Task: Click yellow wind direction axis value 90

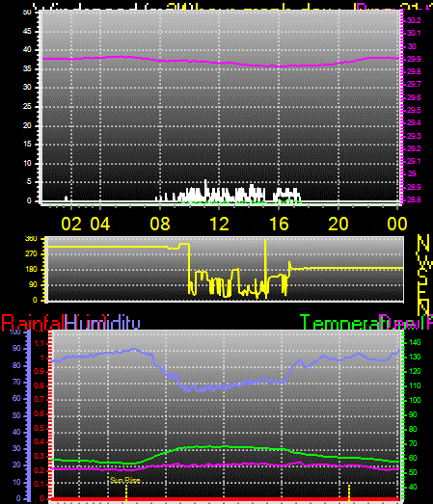Action: (33, 285)
